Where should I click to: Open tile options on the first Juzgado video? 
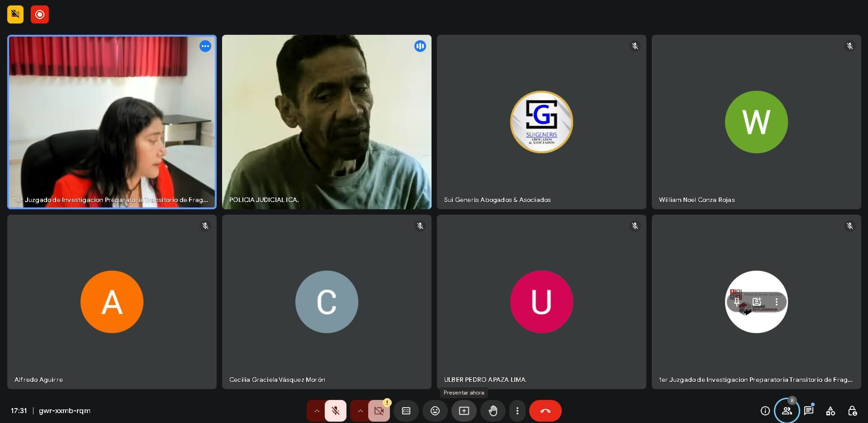[x=205, y=46]
